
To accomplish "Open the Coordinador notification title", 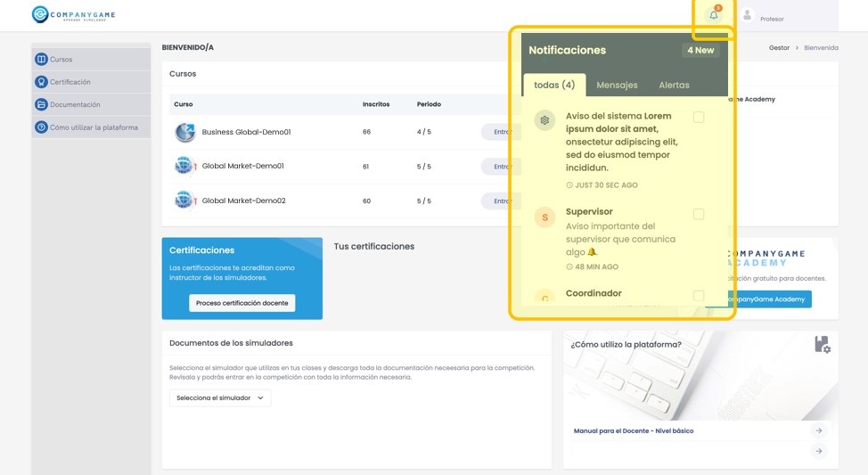I will click(x=594, y=293).
